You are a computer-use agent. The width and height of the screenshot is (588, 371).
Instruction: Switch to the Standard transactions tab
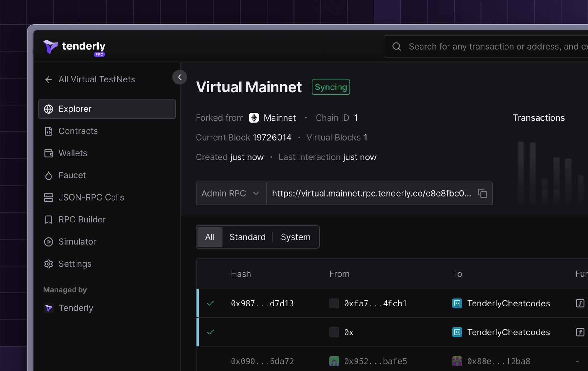coord(247,237)
